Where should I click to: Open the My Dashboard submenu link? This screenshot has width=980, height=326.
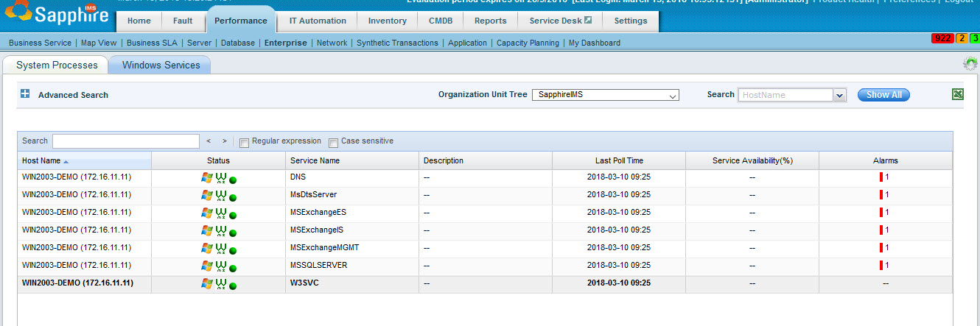(595, 43)
